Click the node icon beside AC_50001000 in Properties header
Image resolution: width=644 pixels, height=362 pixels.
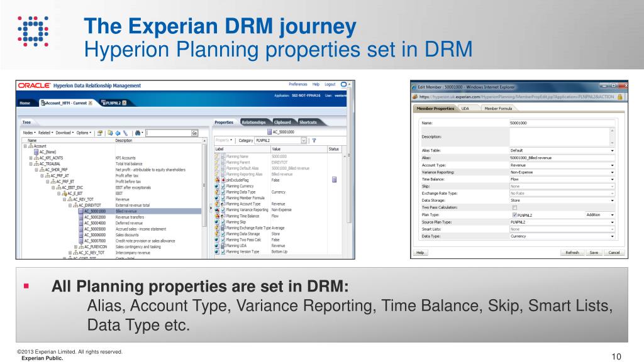(269, 132)
